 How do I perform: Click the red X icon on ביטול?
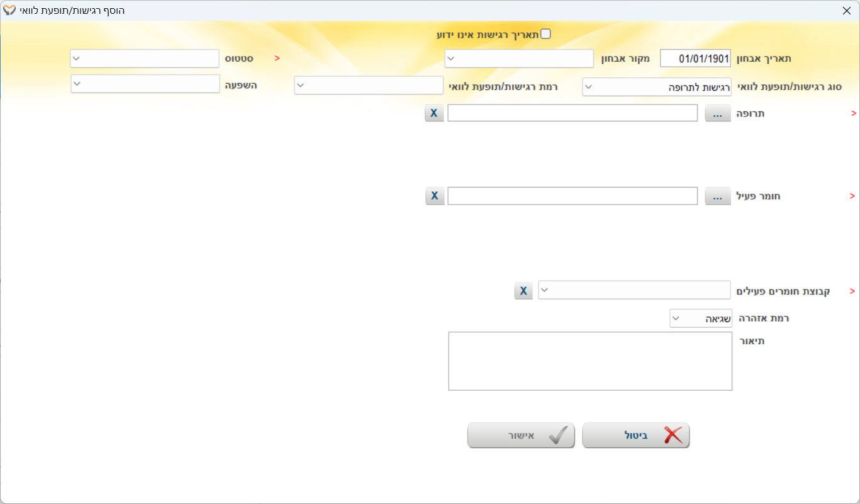673,435
